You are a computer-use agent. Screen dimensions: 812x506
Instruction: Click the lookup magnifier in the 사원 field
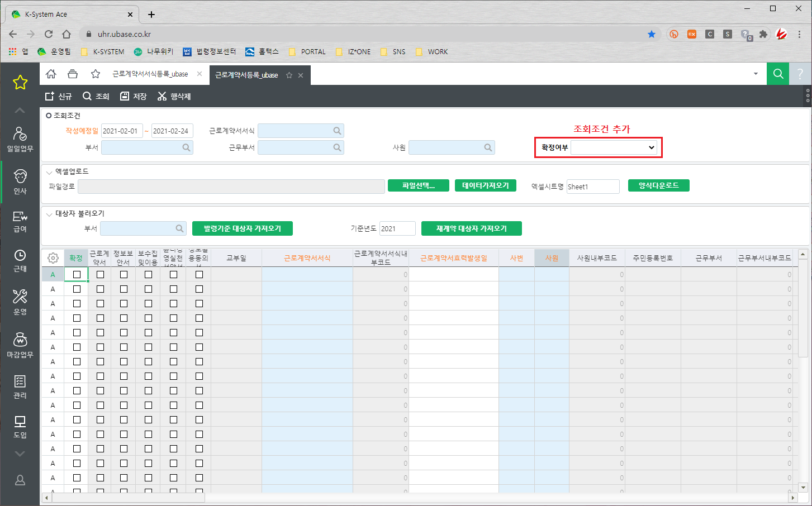[488, 147]
